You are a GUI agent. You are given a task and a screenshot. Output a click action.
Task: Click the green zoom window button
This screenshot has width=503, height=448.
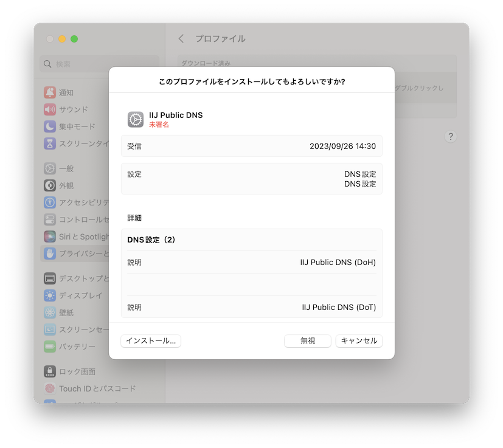point(74,39)
